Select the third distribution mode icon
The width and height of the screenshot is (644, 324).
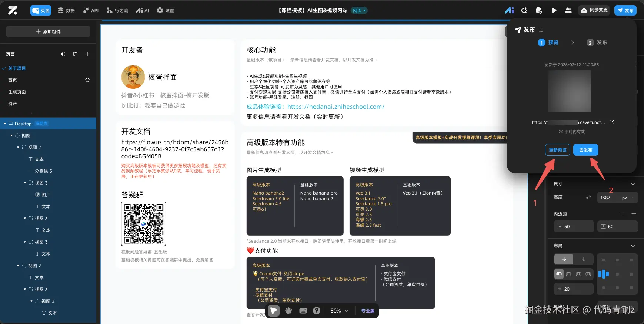click(x=578, y=274)
